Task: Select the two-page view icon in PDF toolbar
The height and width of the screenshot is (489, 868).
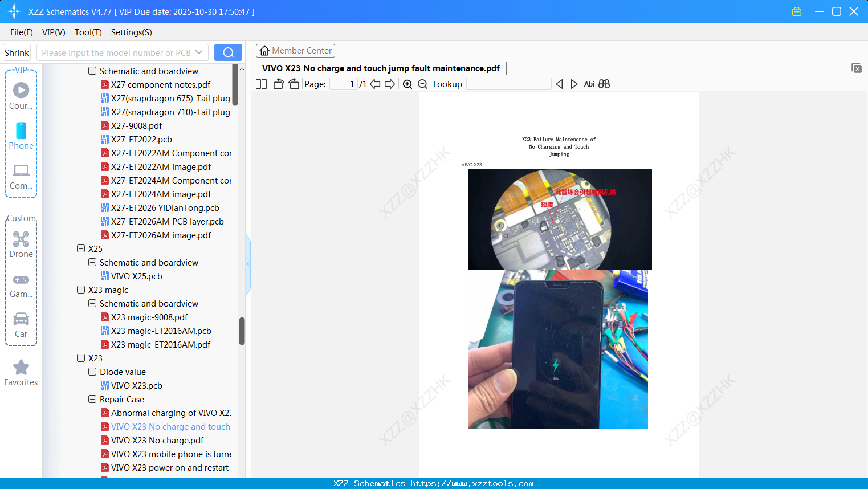Action: click(261, 84)
